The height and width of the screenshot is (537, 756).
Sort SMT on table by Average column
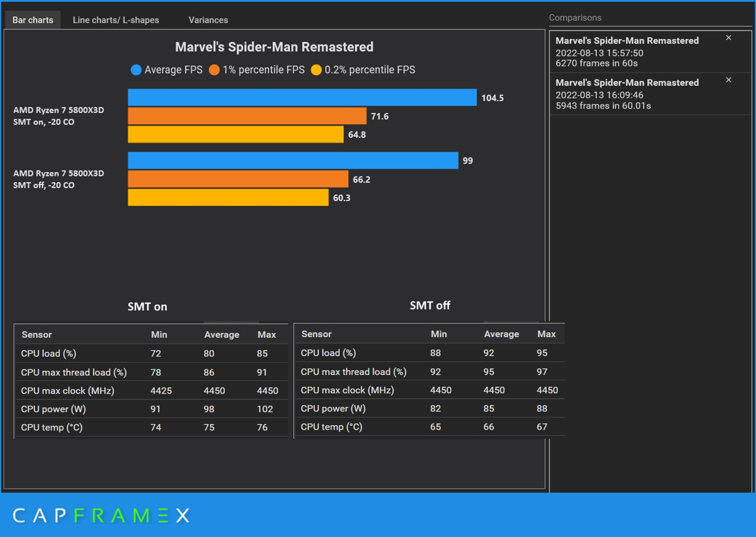(x=222, y=335)
